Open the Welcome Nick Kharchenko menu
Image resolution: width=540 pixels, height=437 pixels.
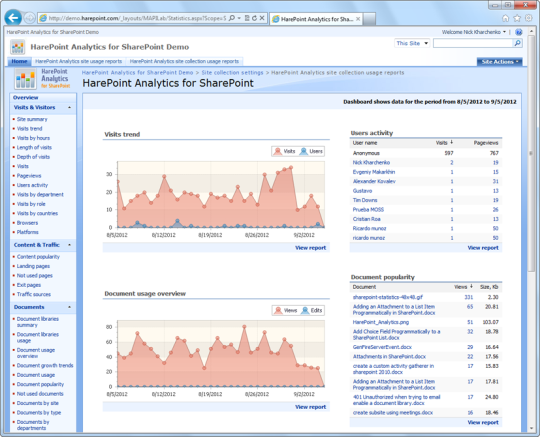[474, 32]
